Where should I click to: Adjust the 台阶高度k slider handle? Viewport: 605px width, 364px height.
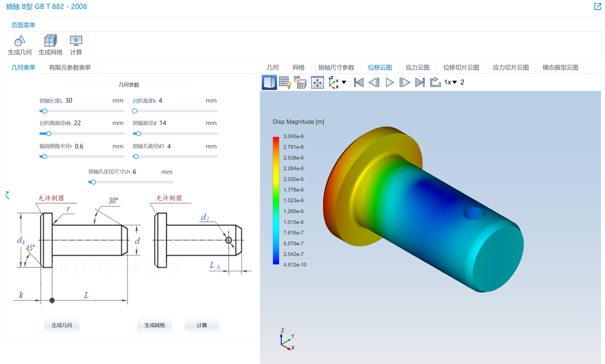coord(135,111)
